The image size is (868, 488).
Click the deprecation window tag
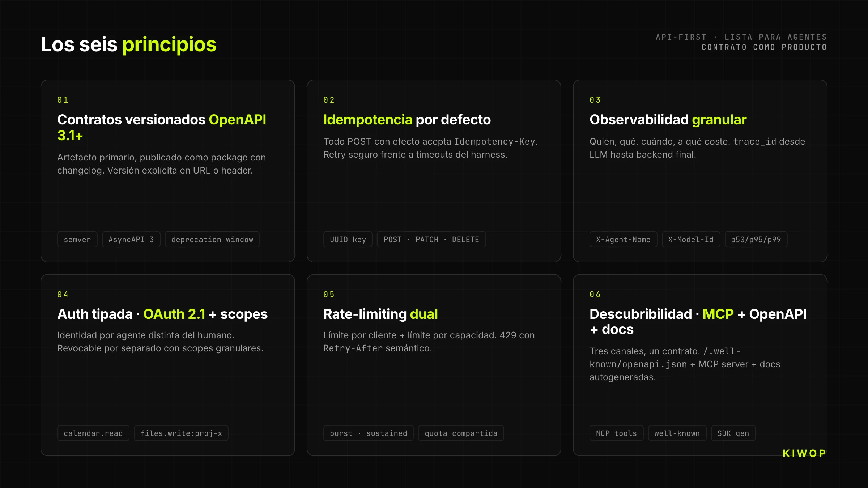tap(212, 239)
